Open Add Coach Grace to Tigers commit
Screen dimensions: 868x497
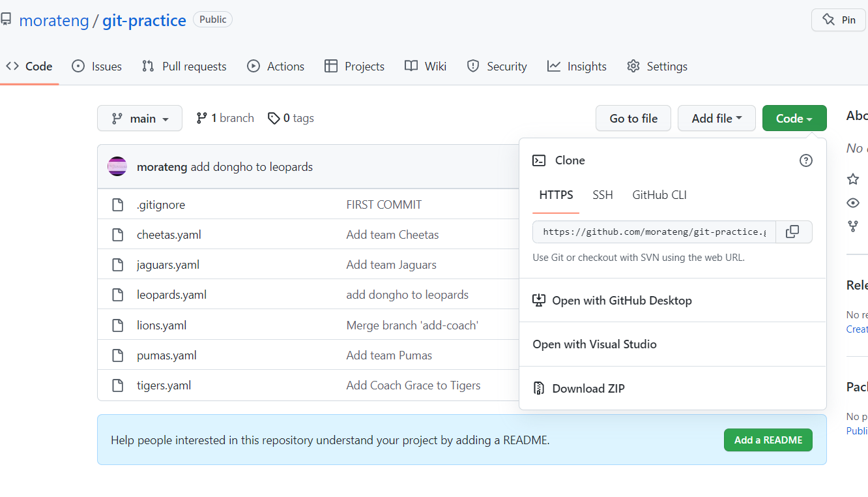point(413,385)
